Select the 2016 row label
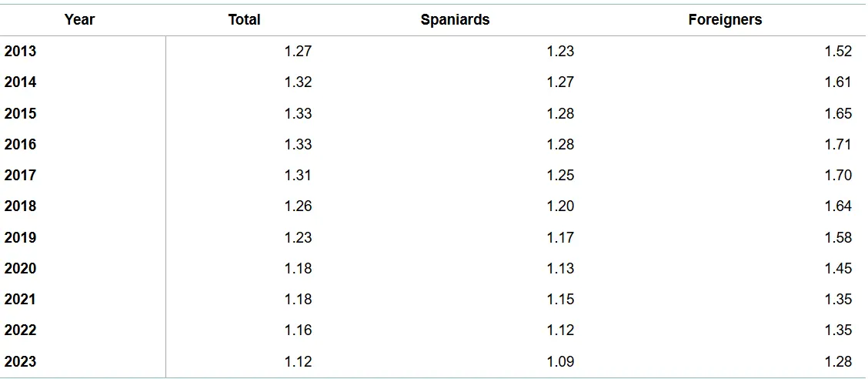Screen dimensions: 868x379 pos(20,145)
